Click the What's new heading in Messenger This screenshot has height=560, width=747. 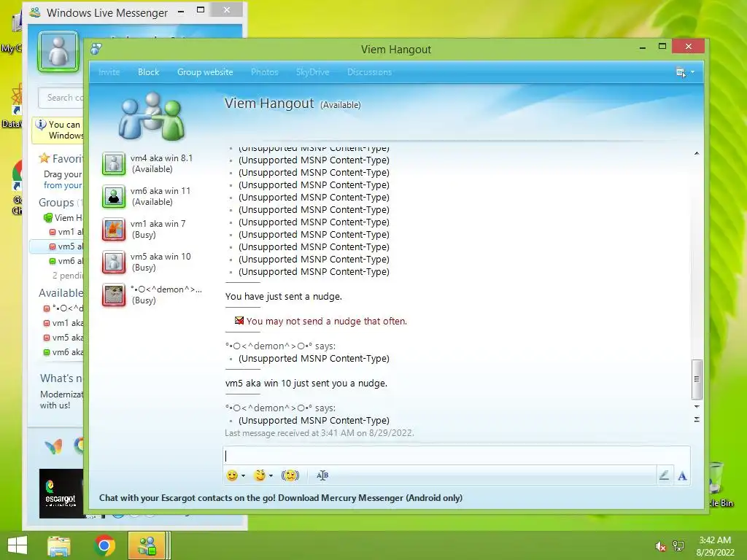click(61, 378)
